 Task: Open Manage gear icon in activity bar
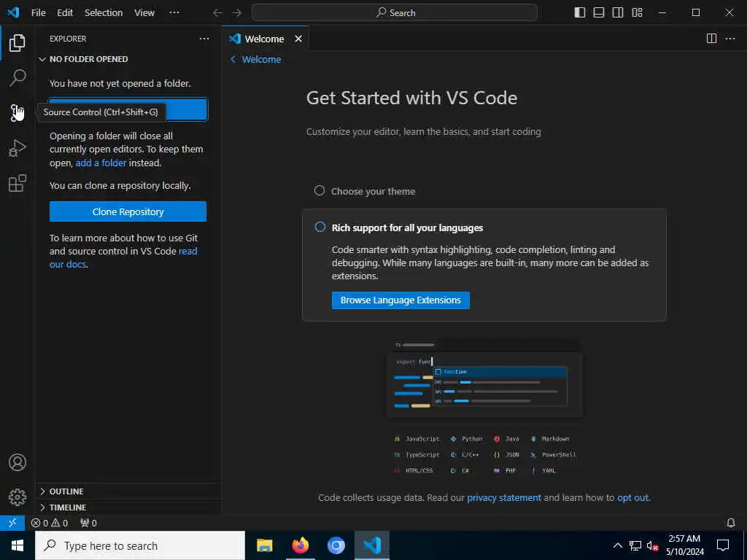click(18, 497)
